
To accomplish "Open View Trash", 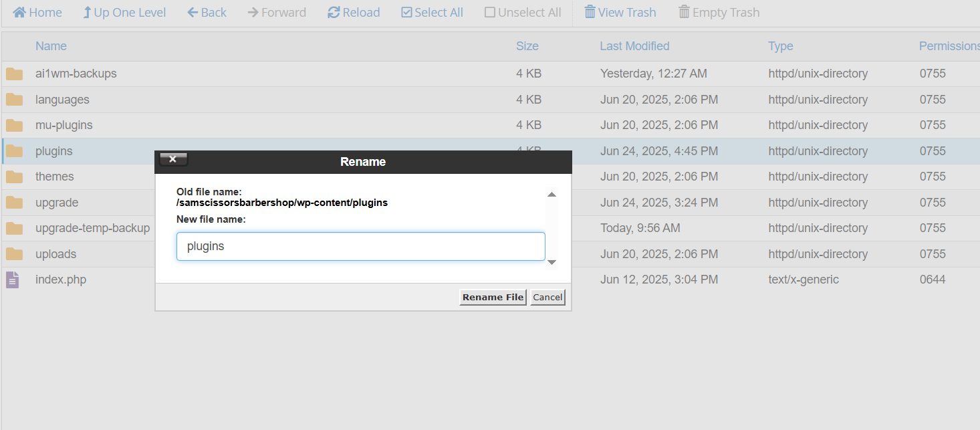I will pos(620,13).
